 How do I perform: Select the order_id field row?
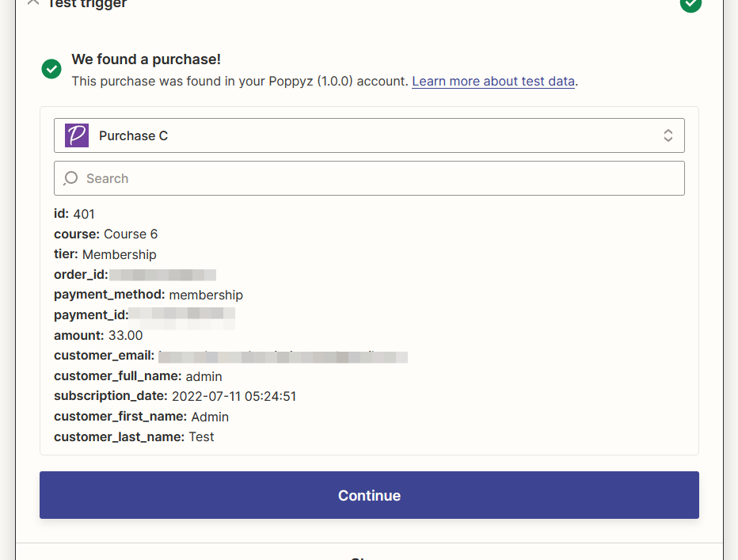point(135,275)
